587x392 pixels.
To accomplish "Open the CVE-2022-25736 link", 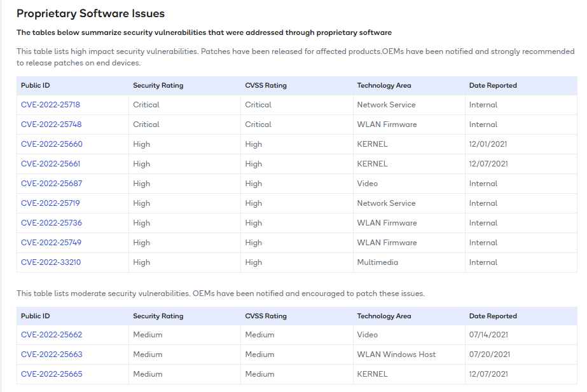I will (x=52, y=223).
